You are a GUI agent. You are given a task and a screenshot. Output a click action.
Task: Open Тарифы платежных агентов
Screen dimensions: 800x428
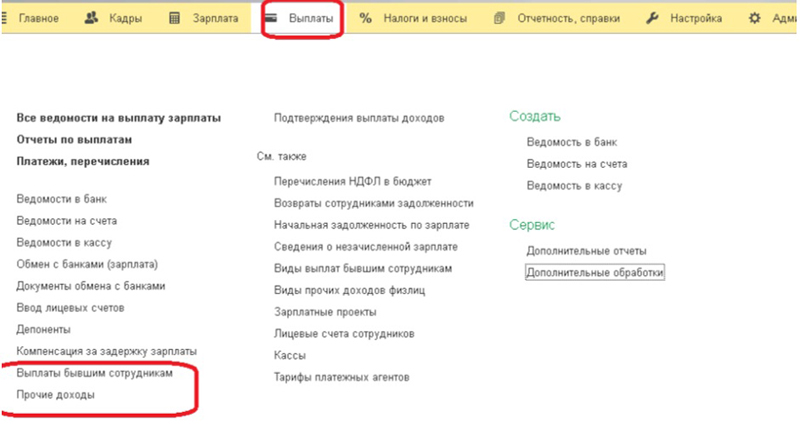pos(342,377)
